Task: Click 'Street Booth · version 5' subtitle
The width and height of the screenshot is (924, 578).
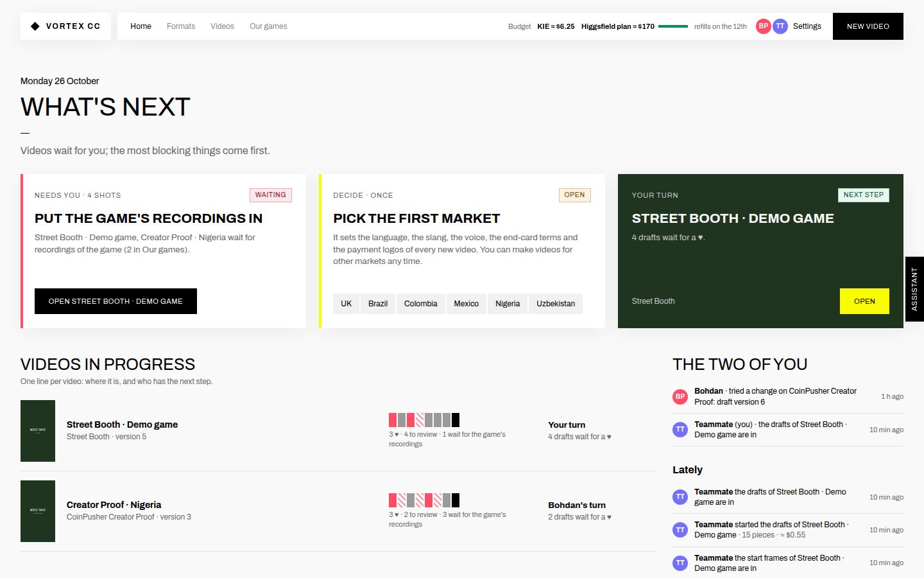Action: pyautogui.click(x=107, y=437)
